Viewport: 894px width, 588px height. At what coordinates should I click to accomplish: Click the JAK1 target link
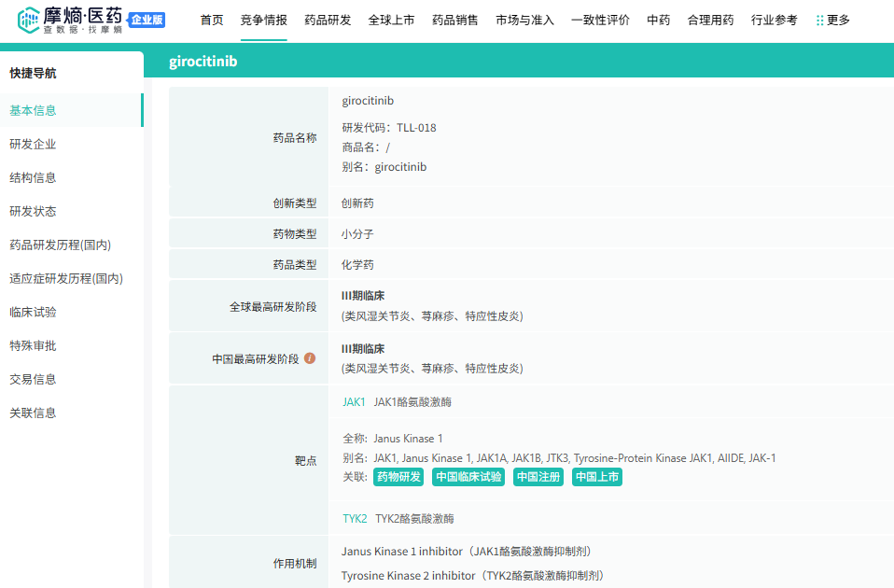(x=354, y=402)
